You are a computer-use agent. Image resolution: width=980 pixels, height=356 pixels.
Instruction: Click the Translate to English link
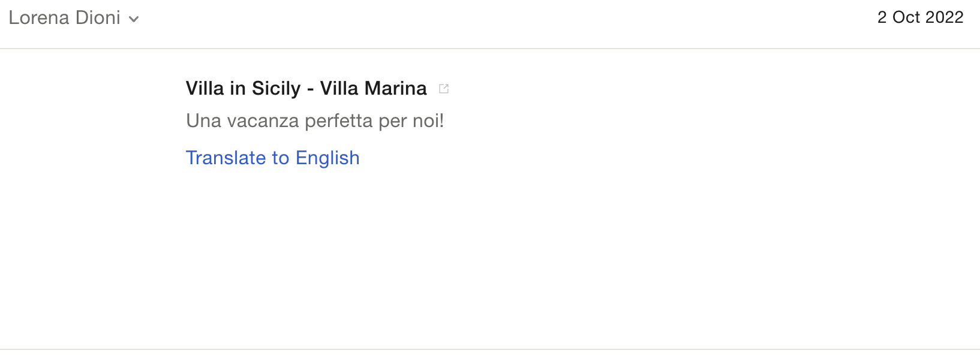click(x=272, y=158)
